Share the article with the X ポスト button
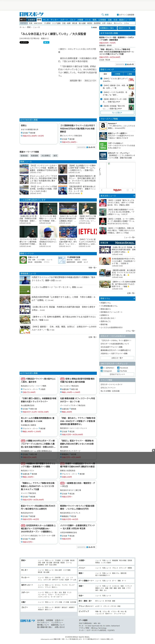155x644 pixels. tap(24, 43)
